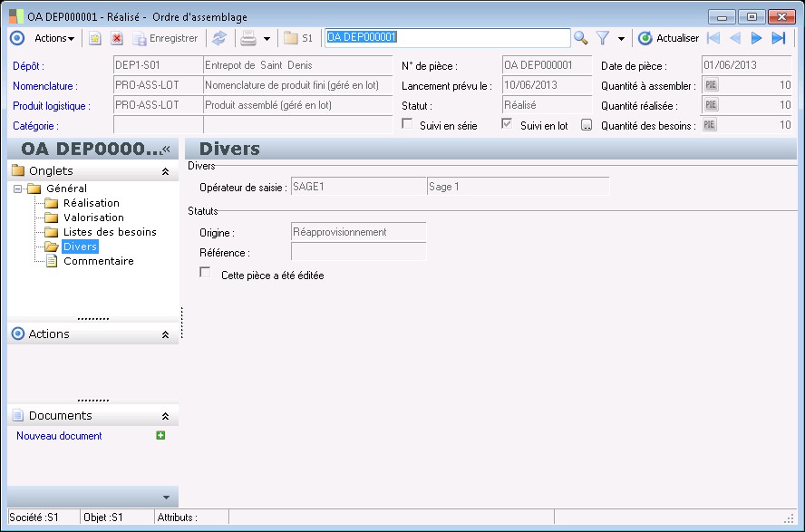The width and height of the screenshot is (805, 532).
Task: Click the PIE unit icon for Quantité des besoins
Action: pyautogui.click(x=710, y=125)
